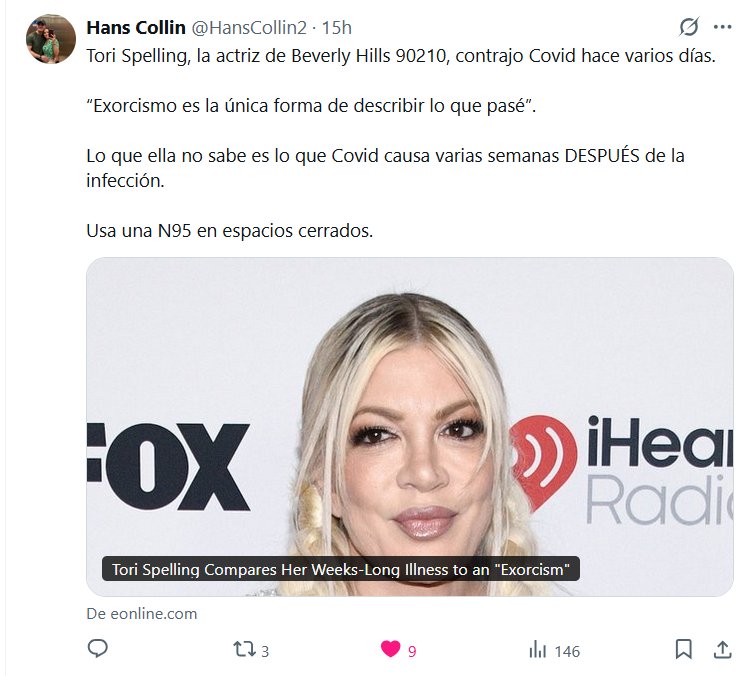
Task: Click the Tori Spelling headline caption
Action: pyautogui.click(x=341, y=569)
